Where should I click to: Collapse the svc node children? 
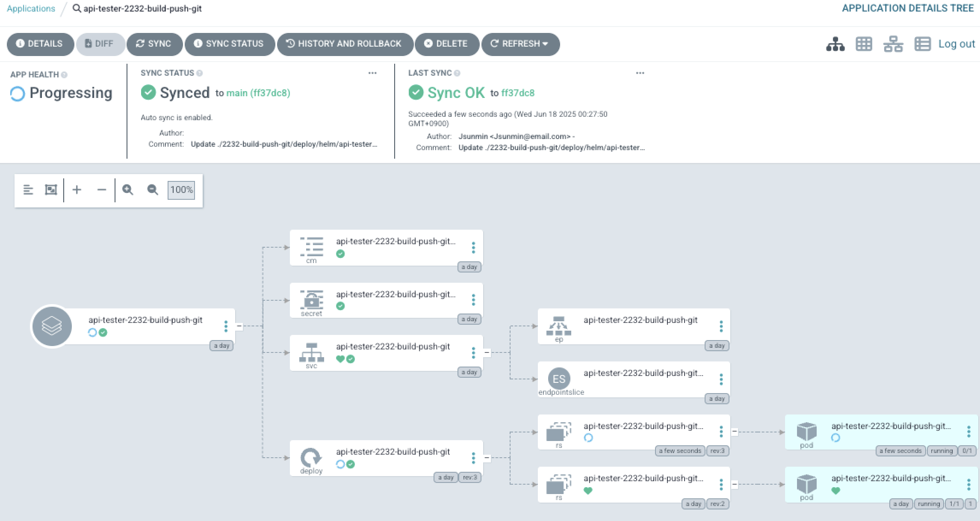[487, 352]
